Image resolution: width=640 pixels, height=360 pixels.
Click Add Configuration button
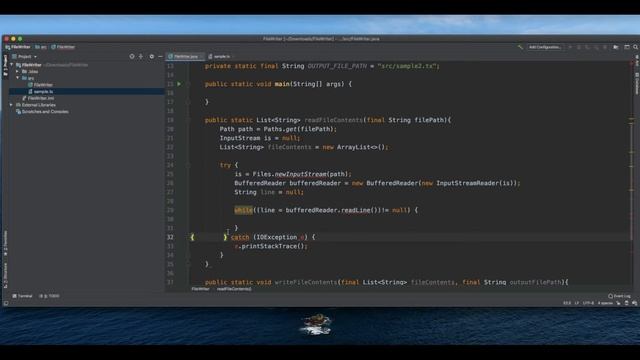point(544,47)
